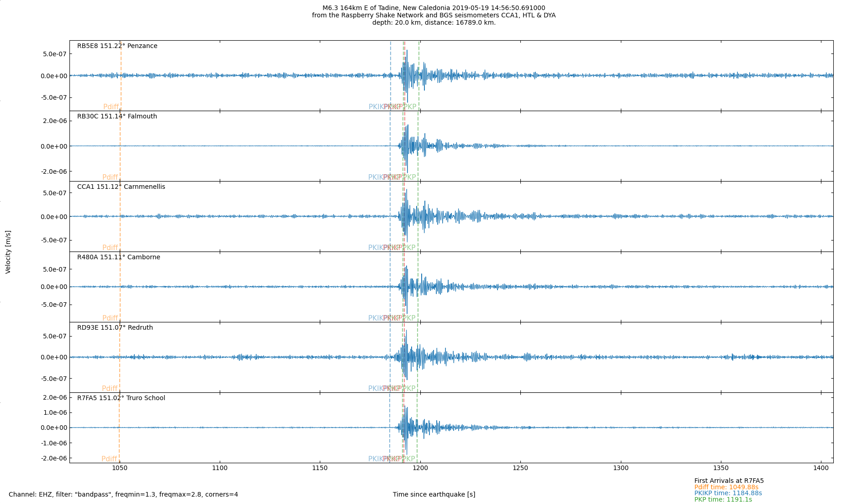Click the "2.0e-06" y-tick in the Falmouth panel
The height and width of the screenshot is (503, 868).
[x=55, y=121]
